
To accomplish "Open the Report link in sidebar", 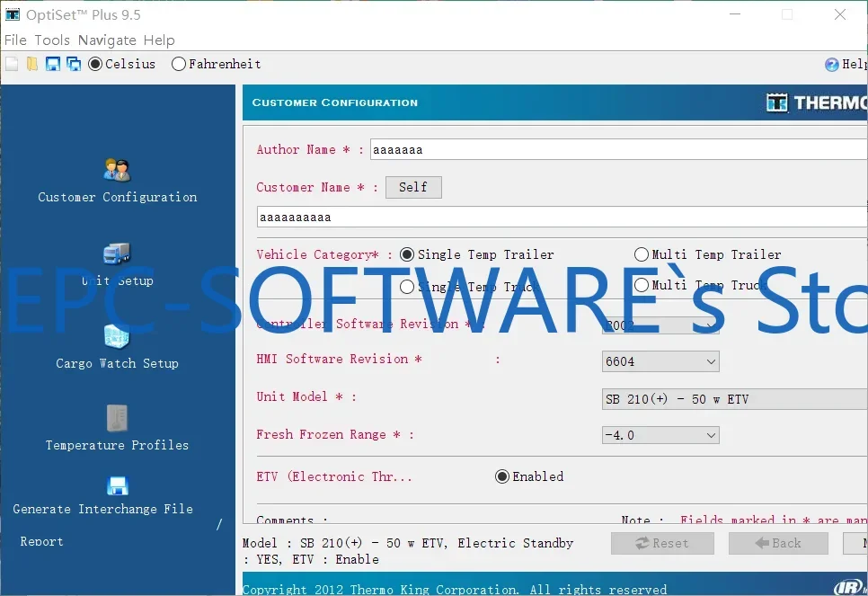I will 41,542.
